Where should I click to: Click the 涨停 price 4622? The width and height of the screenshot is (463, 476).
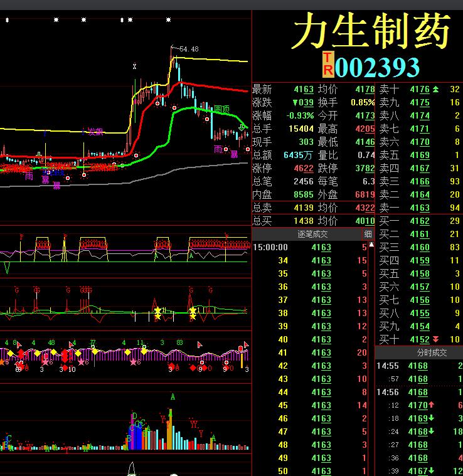tap(304, 168)
